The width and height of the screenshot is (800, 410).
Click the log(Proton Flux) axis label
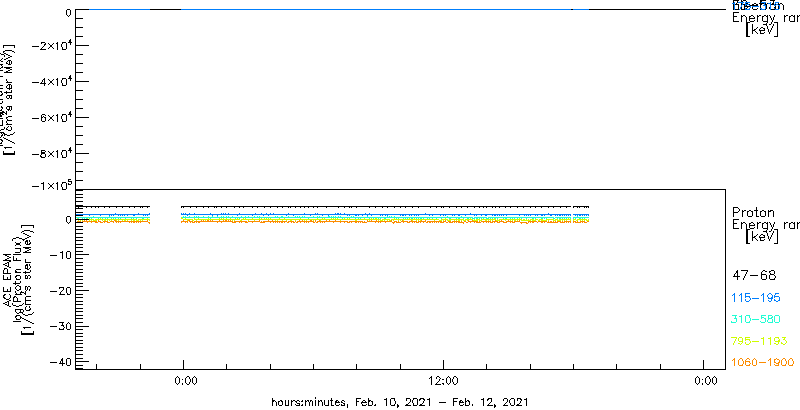pos(17,279)
